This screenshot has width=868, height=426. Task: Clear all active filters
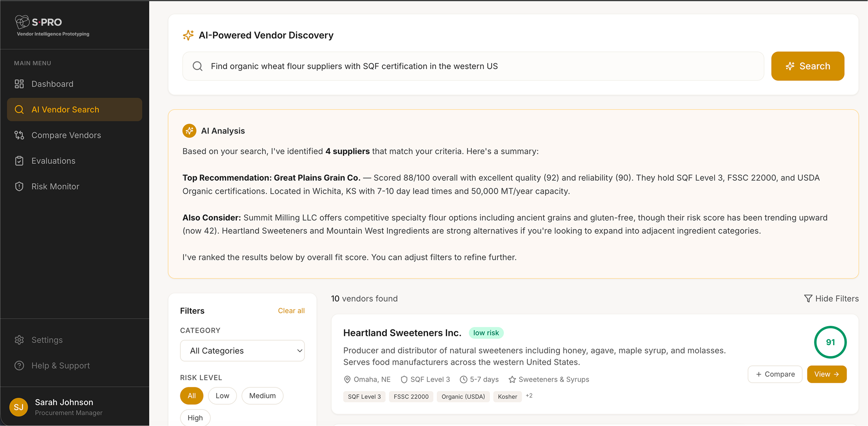(291, 311)
